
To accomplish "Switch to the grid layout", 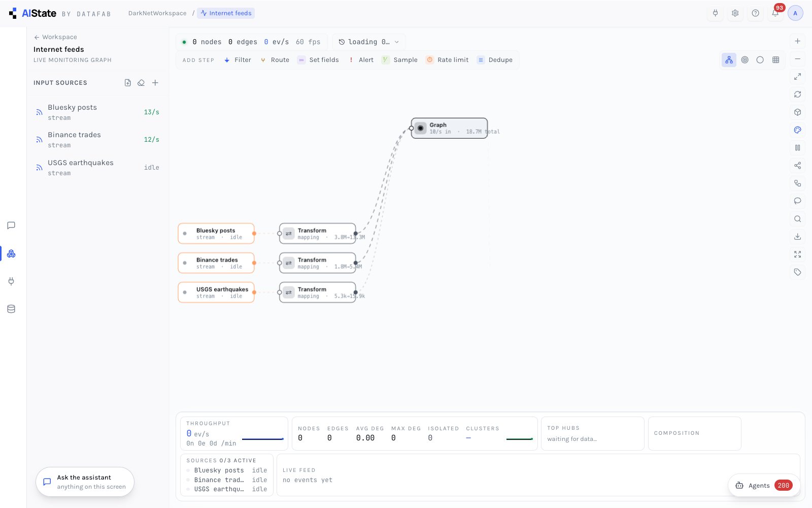I will tap(775, 60).
